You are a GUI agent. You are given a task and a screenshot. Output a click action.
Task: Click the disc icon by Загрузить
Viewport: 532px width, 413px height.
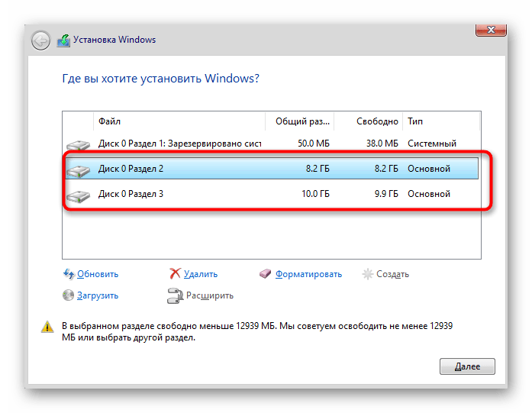click(x=68, y=295)
